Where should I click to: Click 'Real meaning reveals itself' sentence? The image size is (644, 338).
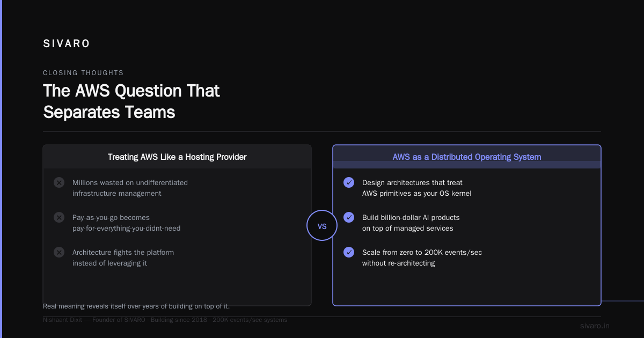point(136,306)
